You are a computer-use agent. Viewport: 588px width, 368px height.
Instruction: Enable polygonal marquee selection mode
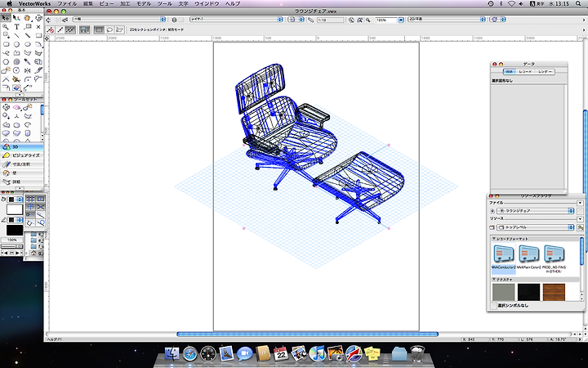pos(119,29)
